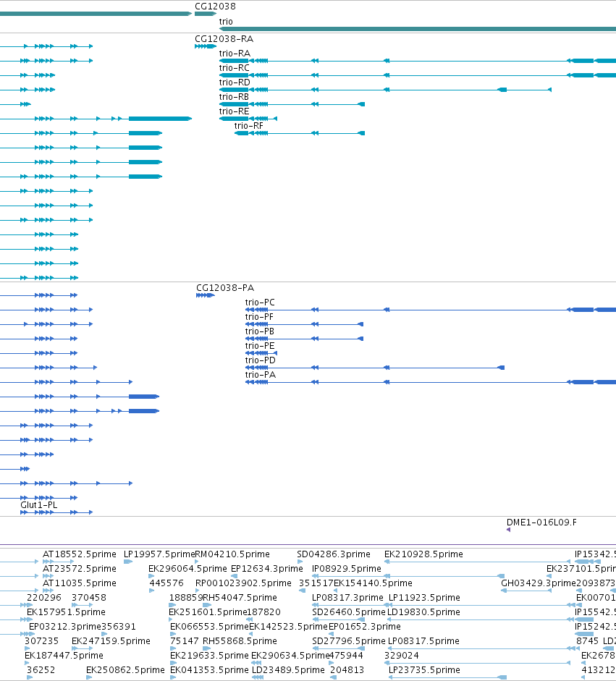The image size is (616, 681).
Task: Select the LD19830.5prime EST label
Action: (423, 612)
